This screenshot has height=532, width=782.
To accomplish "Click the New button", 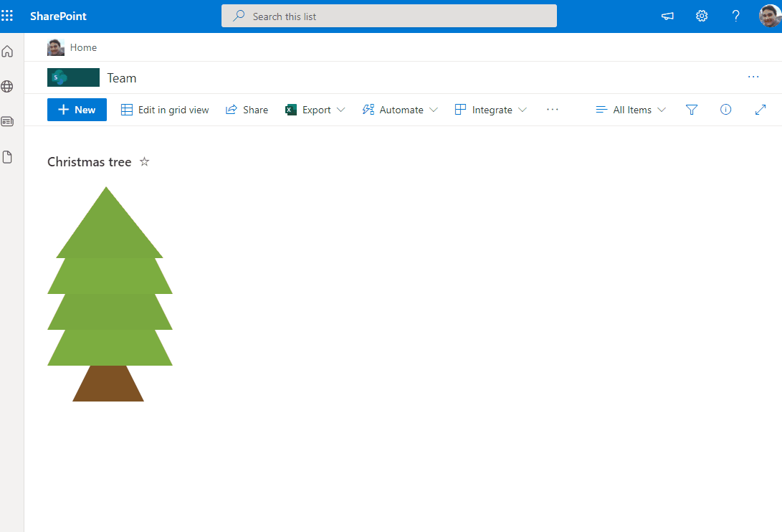I will (77, 110).
